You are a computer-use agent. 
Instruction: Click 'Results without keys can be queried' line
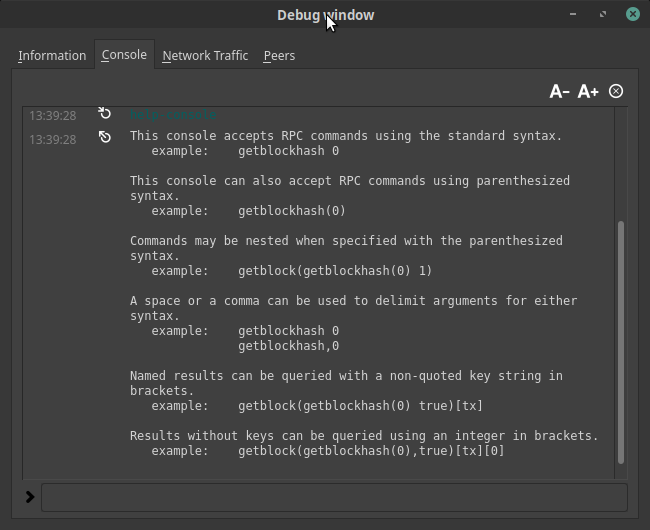[364, 436]
